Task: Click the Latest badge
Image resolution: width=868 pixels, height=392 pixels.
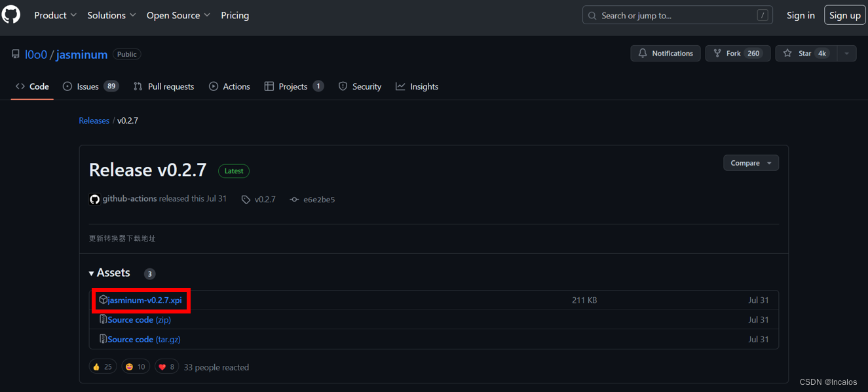Action: pyautogui.click(x=234, y=171)
